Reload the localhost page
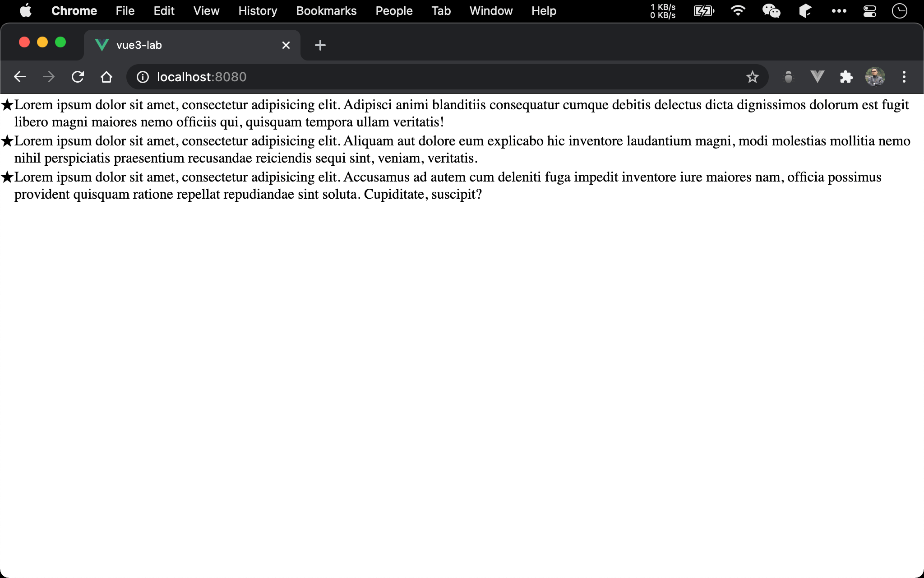The image size is (924, 578). click(78, 77)
